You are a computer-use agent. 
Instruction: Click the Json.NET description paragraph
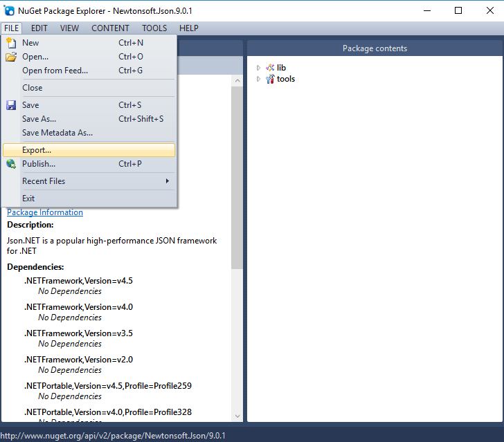tap(112, 246)
